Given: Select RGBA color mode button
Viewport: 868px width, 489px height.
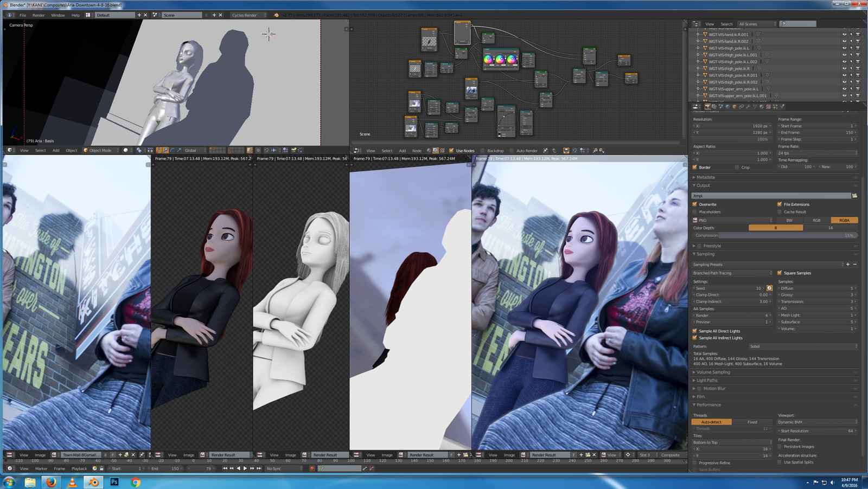Looking at the screenshot, I should pyautogui.click(x=844, y=220).
